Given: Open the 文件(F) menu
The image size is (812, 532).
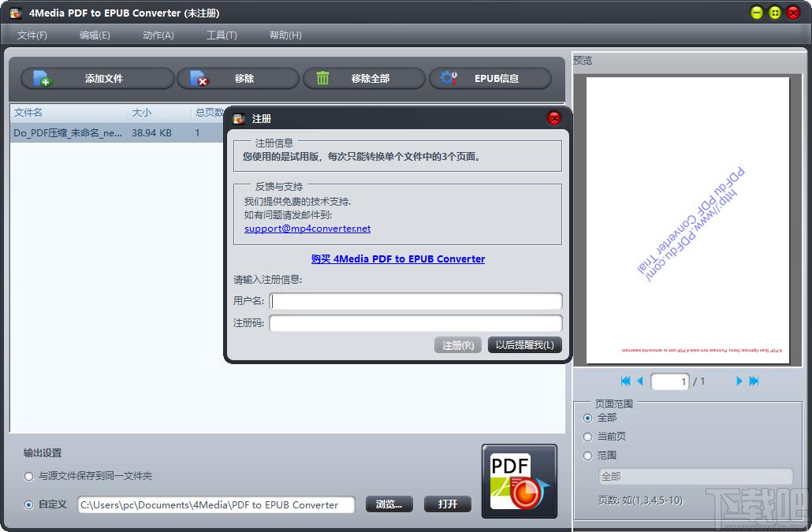Looking at the screenshot, I should coord(32,35).
